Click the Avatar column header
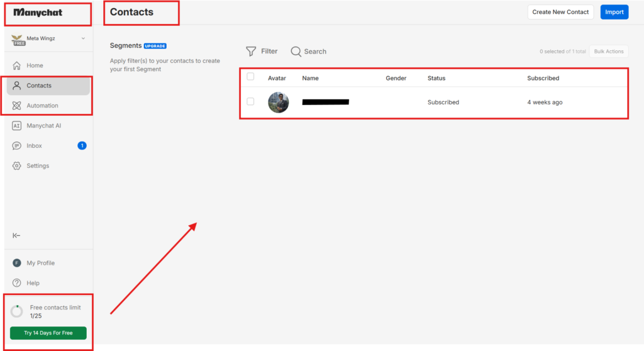The image size is (644, 351). (x=277, y=78)
